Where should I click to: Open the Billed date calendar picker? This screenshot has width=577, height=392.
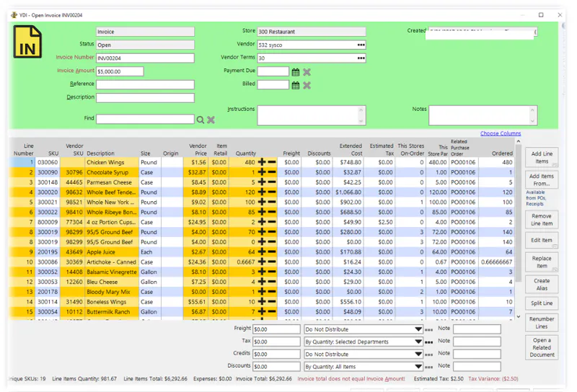pyautogui.click(x=295, y=85)
